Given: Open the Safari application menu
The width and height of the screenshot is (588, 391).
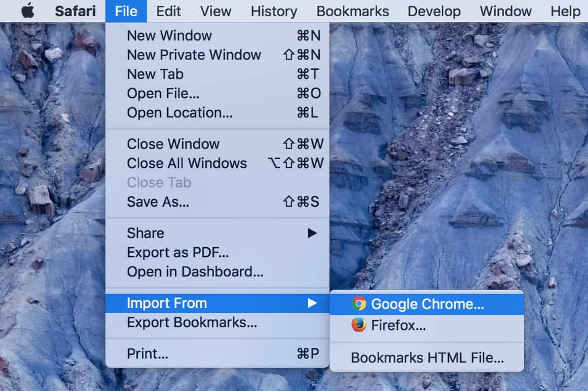Looking at the screenshot, I should [x=75, y=11].
